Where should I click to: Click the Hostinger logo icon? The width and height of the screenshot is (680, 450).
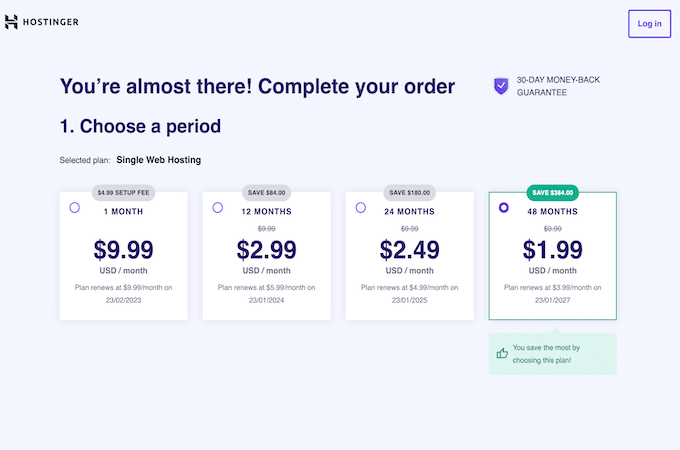click(x=11, y=22)
